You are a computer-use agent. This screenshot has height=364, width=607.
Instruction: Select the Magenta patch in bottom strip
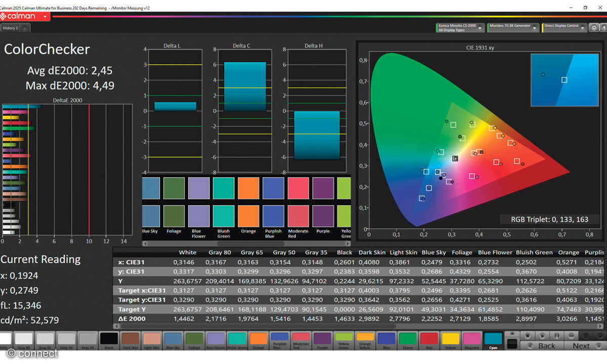coord(471,340)
